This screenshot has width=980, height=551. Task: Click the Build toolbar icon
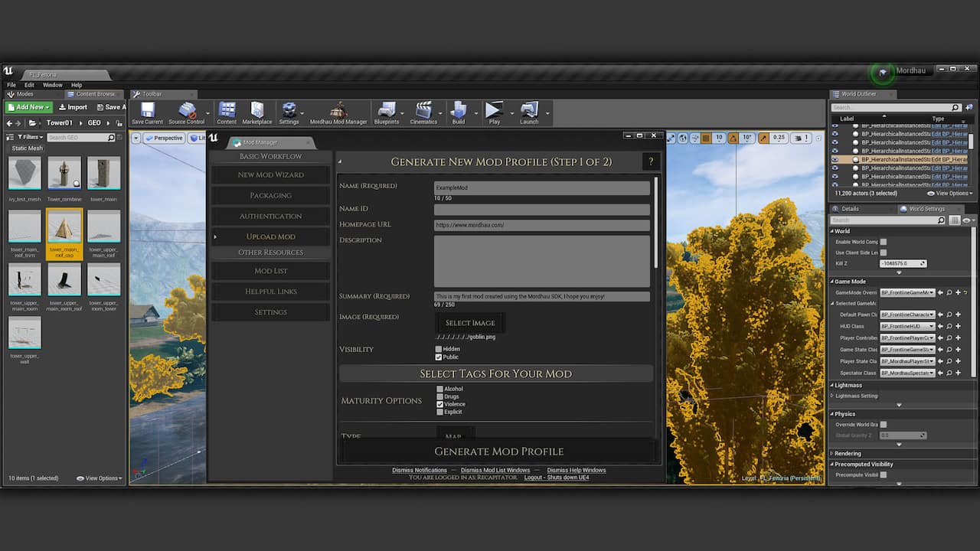(x=458, y=112)
